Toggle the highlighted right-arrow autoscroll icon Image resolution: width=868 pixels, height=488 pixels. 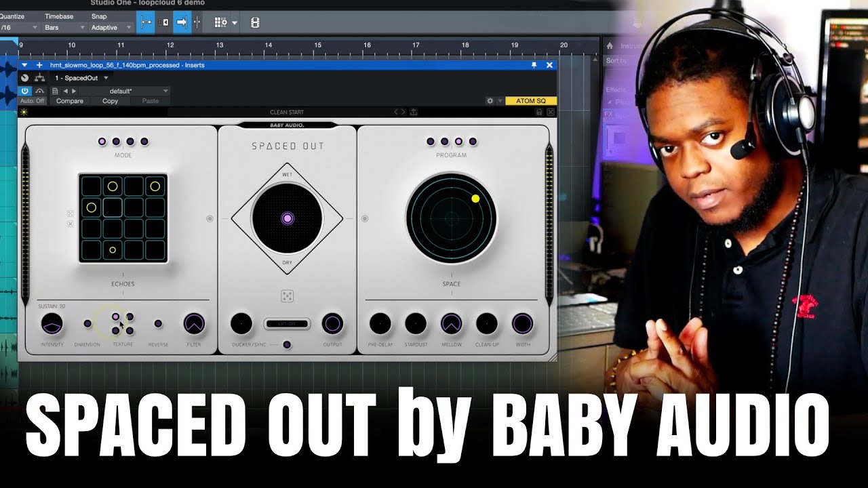pyautogui.click(x=182, y=22)
